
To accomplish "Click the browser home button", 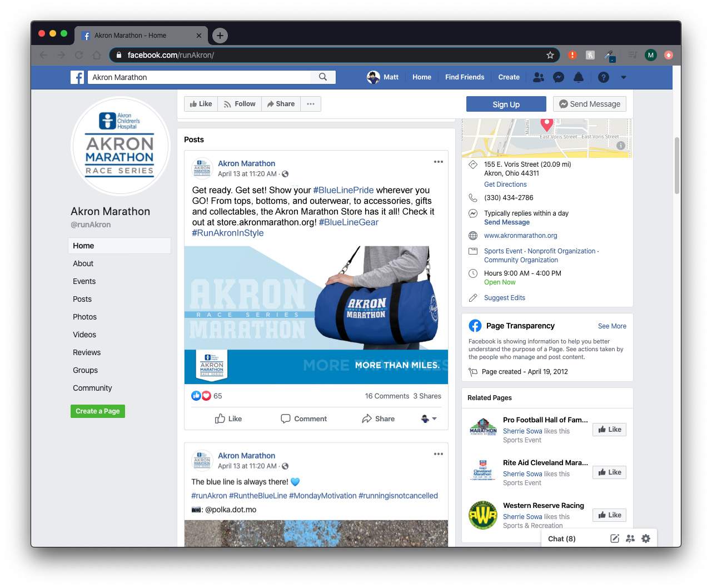I will (x=97, y=55).
